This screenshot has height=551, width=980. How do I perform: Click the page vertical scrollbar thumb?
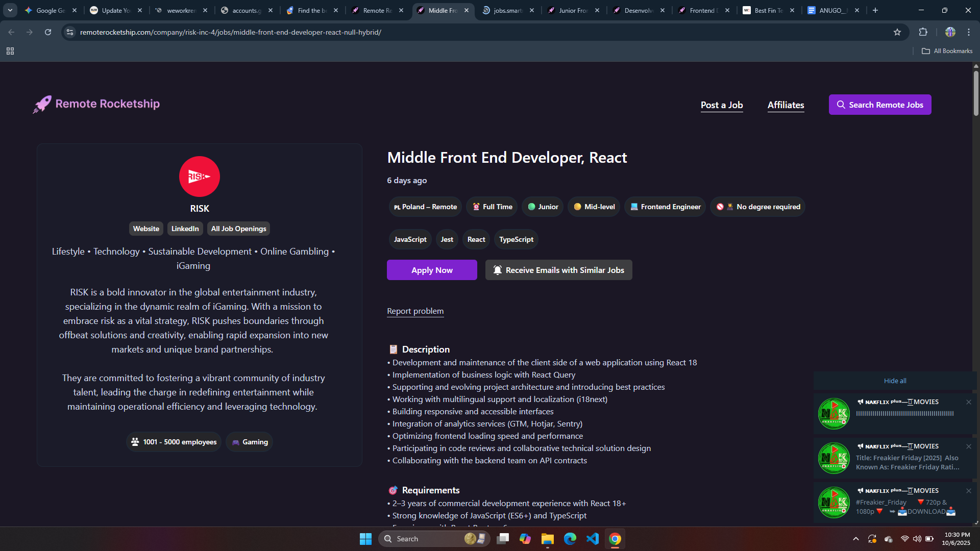pos(975,94)
